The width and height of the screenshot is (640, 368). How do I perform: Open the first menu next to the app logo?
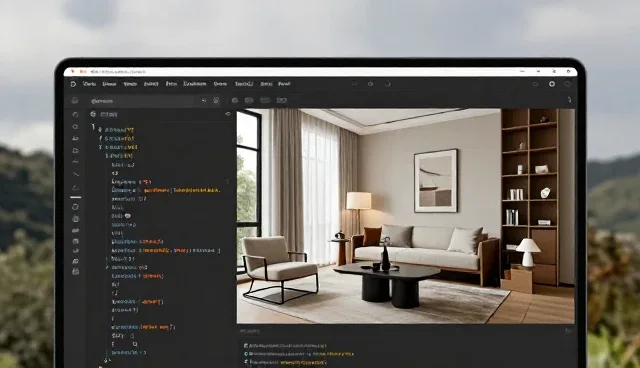pos(89,84)
